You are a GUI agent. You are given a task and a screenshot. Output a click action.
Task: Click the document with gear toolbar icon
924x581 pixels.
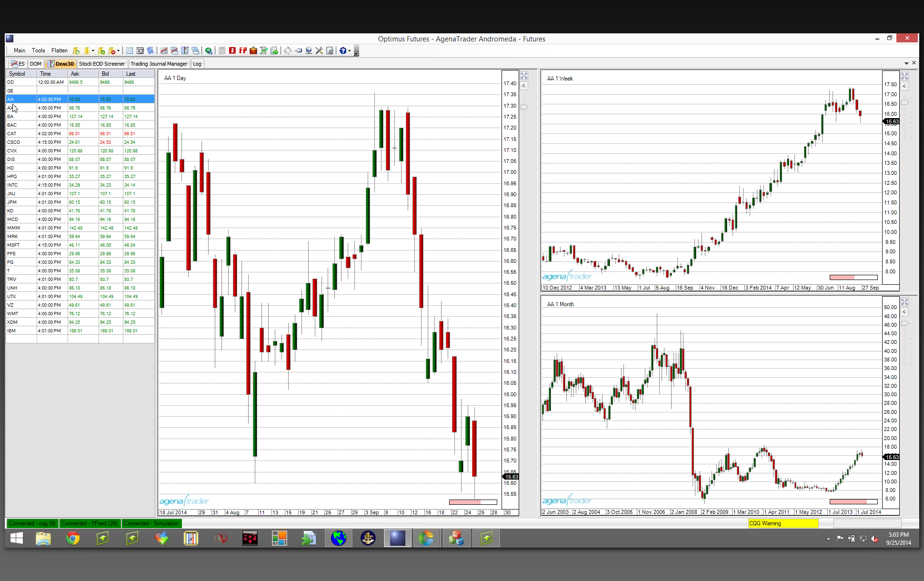pos(330,50)
